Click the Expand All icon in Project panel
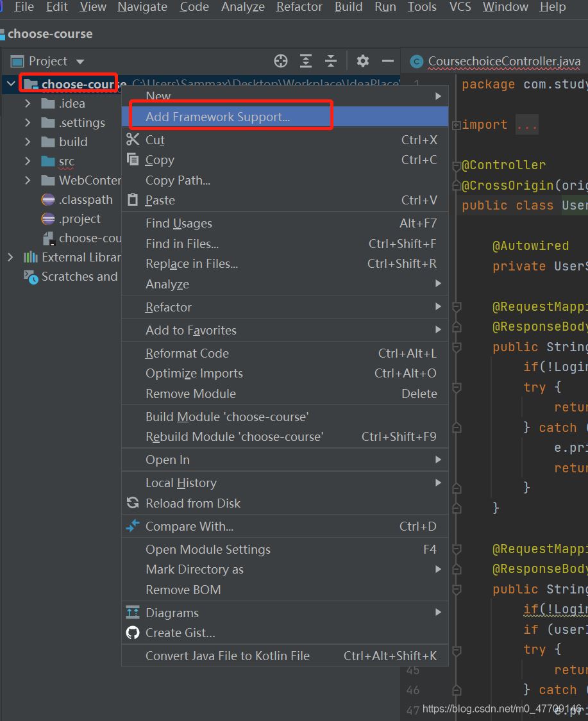Screen dimensions: 588x721 [x=306, y=61]
